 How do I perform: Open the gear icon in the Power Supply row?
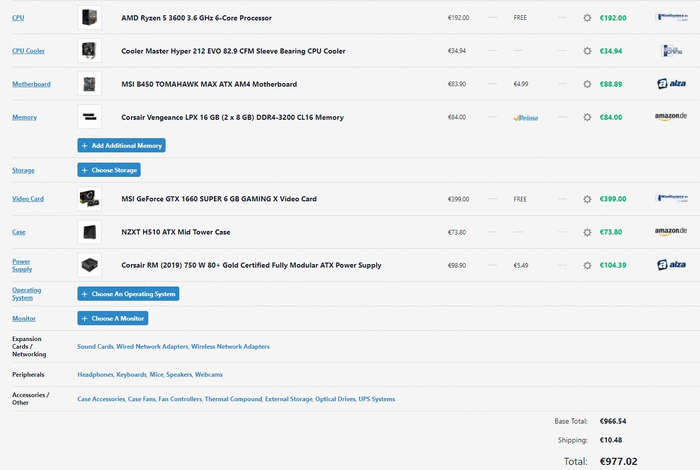click(587, 265)
